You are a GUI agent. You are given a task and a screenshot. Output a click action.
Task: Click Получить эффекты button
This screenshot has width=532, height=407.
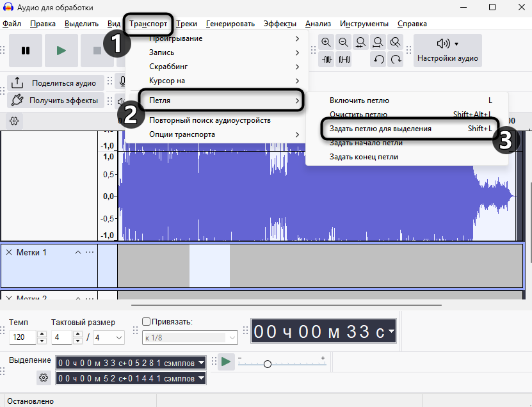point(56,100)
